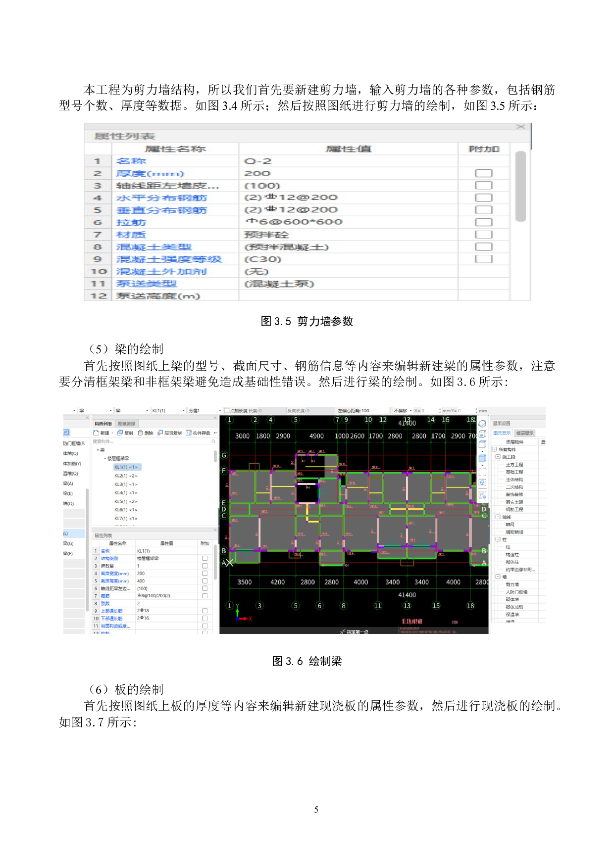Tick 附加 checkbox for 下部通长筋 row

pos(205,618)
